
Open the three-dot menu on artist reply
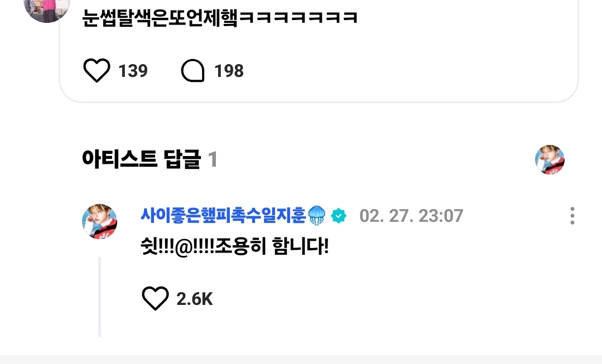572,216
